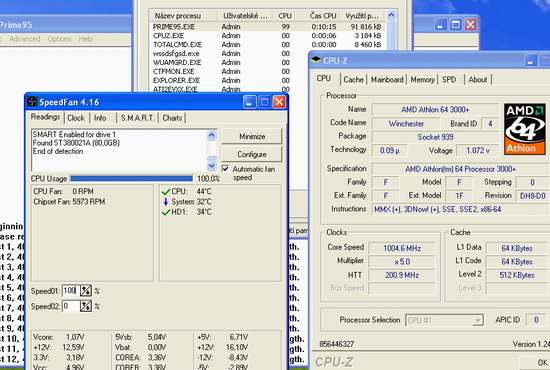550x370 pixels.
Task: Select the CPUZ.EXE process row
Action: click(268, 36)
